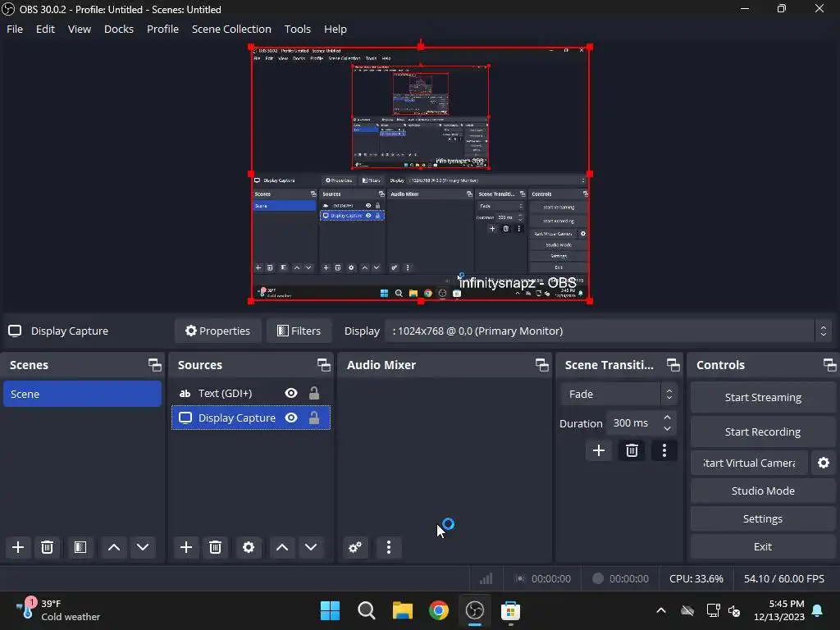840x630 pixels.
Task: Click Start Streaming button
Action: (x=763, y=398)
